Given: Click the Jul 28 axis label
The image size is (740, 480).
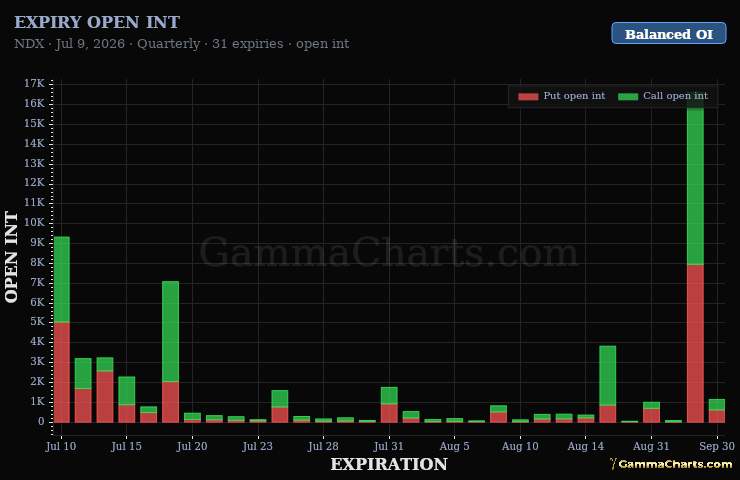Looking at the screenshot, I should (x=323, y=446).
